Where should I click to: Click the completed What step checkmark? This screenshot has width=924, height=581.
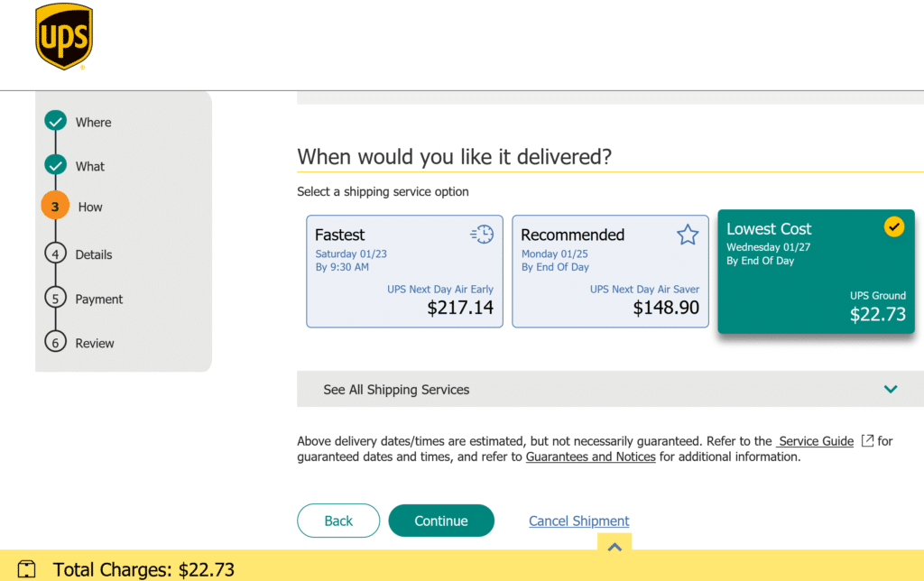point(56,165)
